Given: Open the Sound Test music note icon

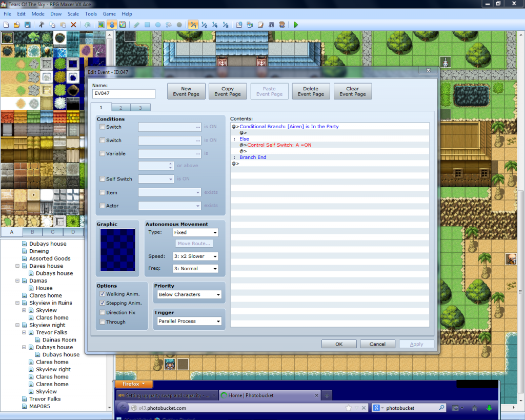Looking at the screenshot, I should (x=271, y=25).
